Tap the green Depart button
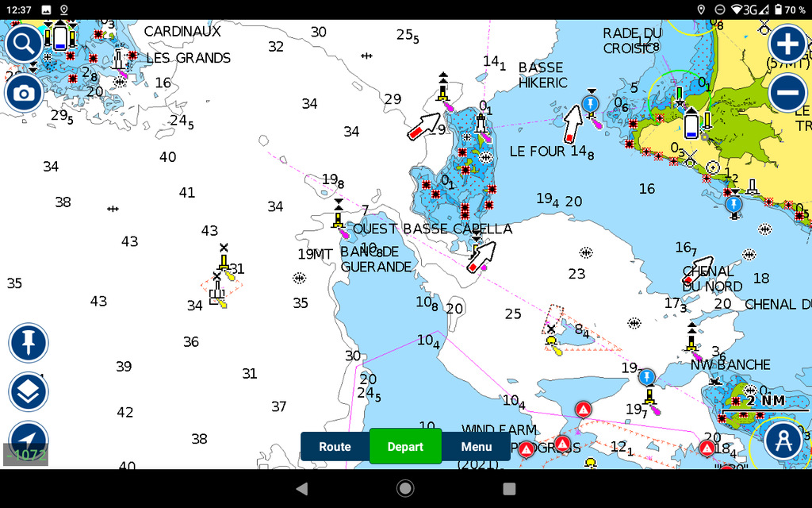The height and width of the screenshot is (508, 812). (x=405, y=446)
